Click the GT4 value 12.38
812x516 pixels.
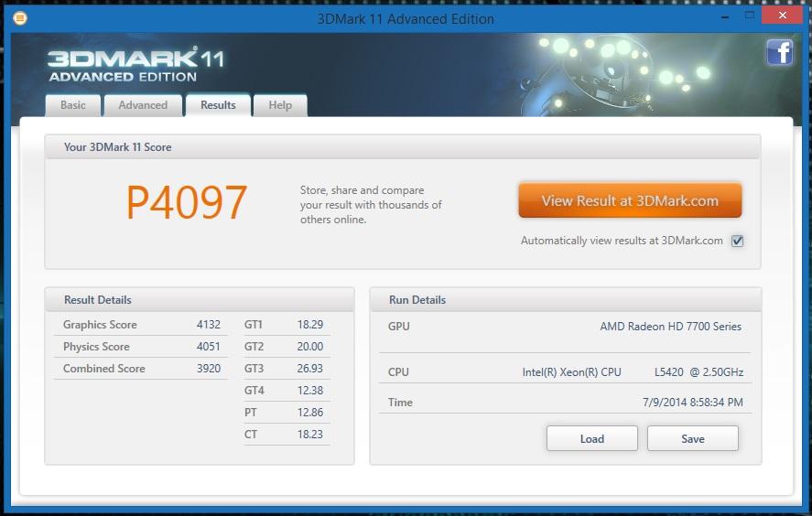click(310, 391)
